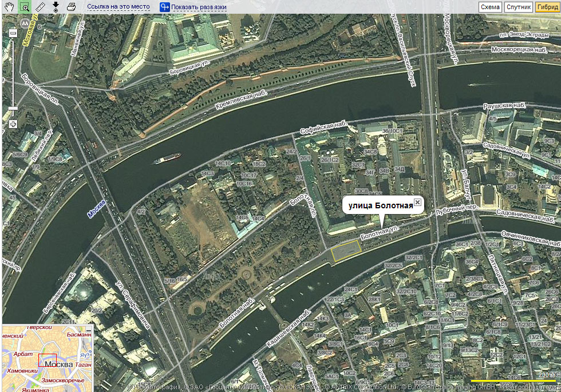This screenshot has width=561, height=392.
Task: Select the ruler distance measuring tool
Action: click(40, 7)
